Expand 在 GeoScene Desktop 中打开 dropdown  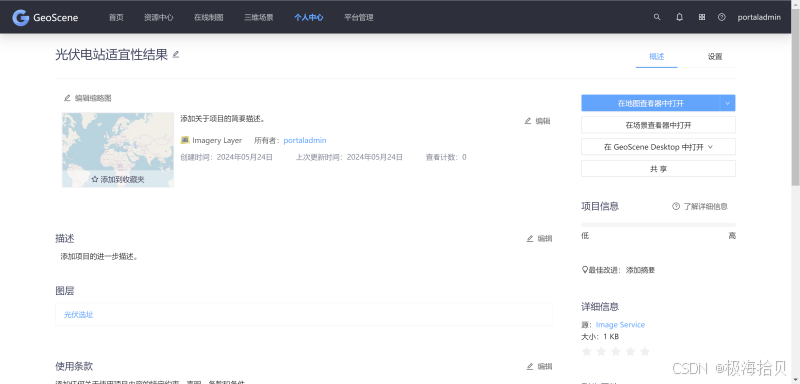(710, 147)
